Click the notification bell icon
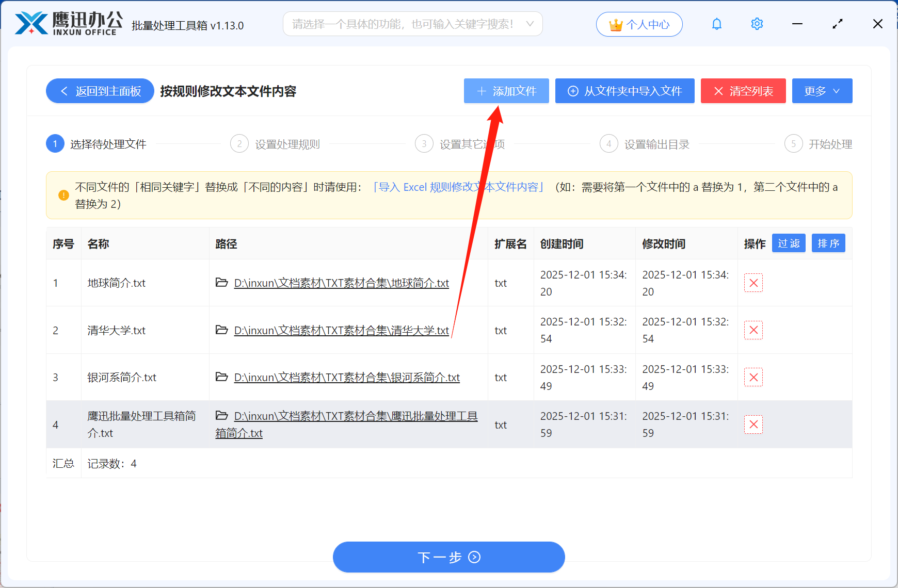 point(716,24)
